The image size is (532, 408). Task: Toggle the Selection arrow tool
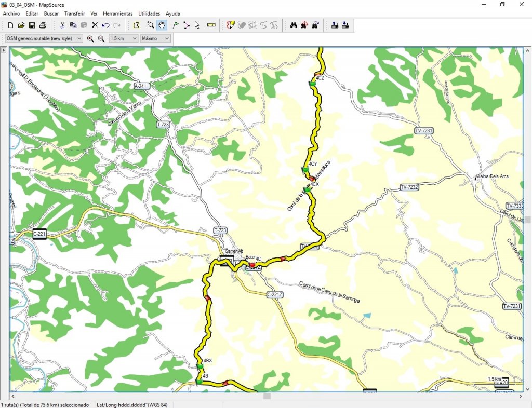(197, 25)
